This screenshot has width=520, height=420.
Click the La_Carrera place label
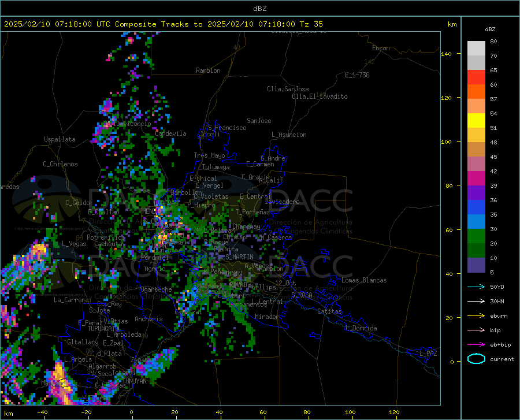(x=71, y=300)
